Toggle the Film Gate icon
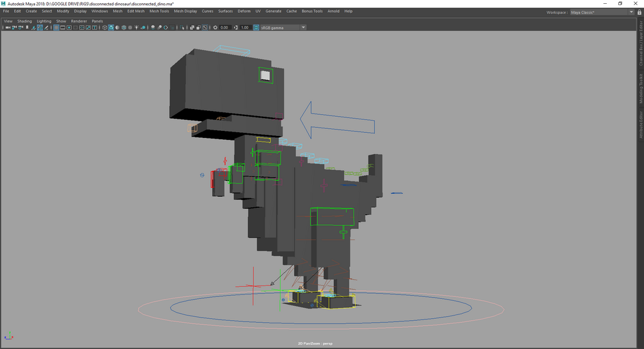 coord(62,28)
